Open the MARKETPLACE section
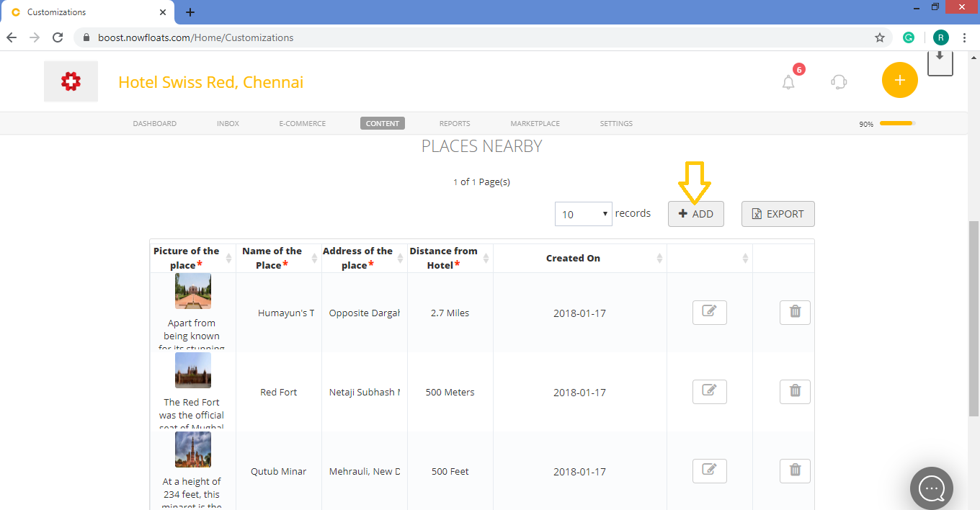Viewport: 980px width, 510px height. pyautogui.click(x=535, y=123)
